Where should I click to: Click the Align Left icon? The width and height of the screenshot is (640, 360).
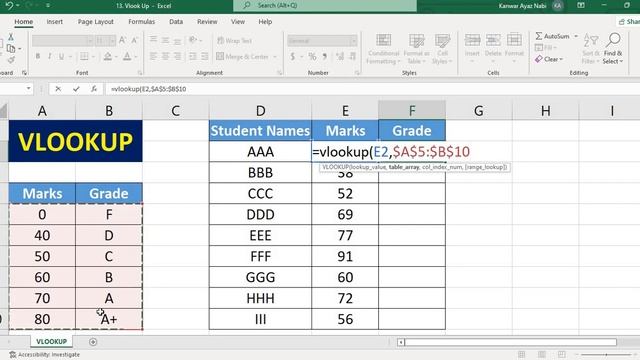[153, 56]
